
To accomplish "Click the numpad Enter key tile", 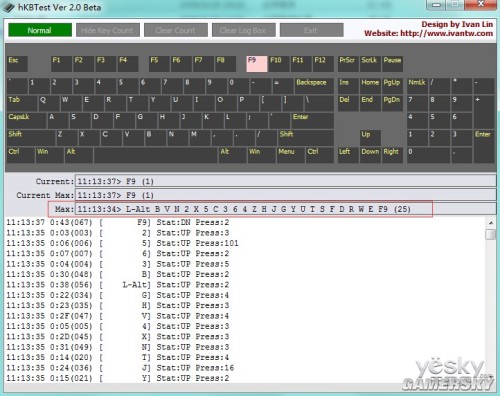I will (484, 146).
